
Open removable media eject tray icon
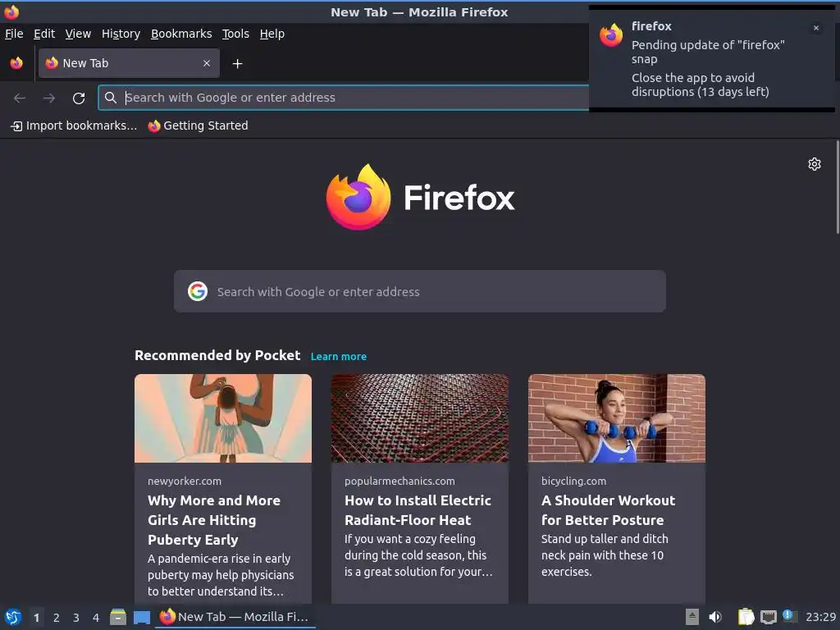click(692, 617)
